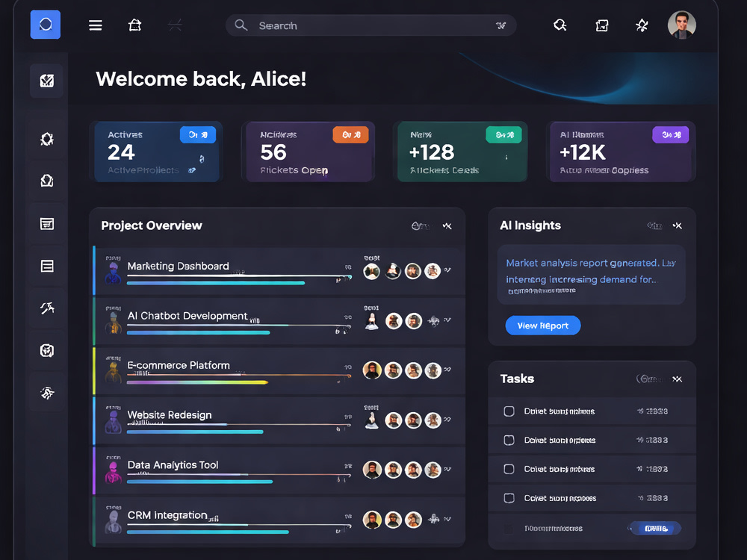Open the inbox icon beside the avatar
Viewport: 747px width, 560px height.
point(601,25)
